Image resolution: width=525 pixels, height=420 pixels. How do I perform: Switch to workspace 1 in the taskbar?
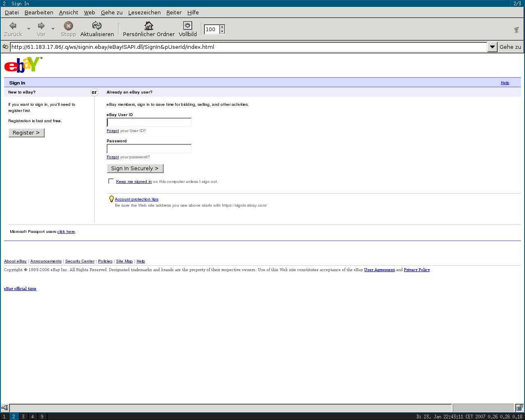pos(4,416)
